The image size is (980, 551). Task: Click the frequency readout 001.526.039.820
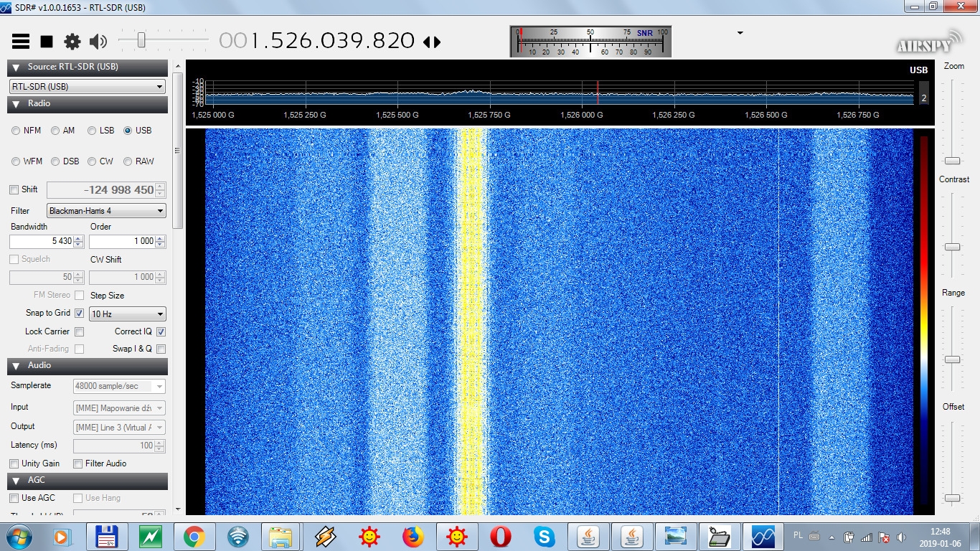pyautogui.click(x=317, y=40)
